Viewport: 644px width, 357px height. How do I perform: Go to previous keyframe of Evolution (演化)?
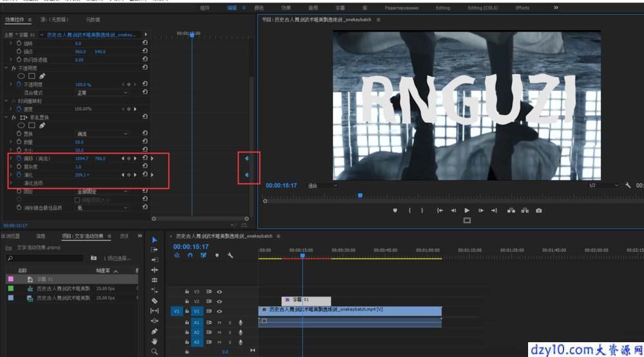tap(122, 175)
